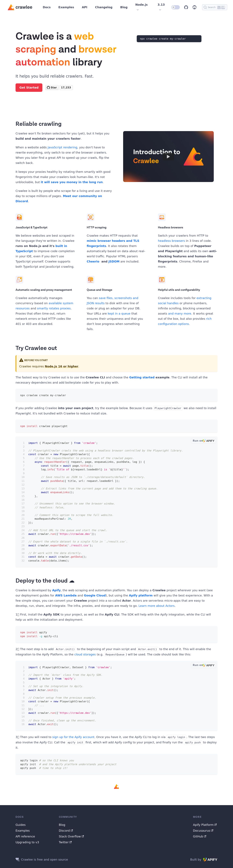Click the JavaScript & TypeScript feature icon
Viewport: 233px width, 868px height.
[x=19, y=217]
